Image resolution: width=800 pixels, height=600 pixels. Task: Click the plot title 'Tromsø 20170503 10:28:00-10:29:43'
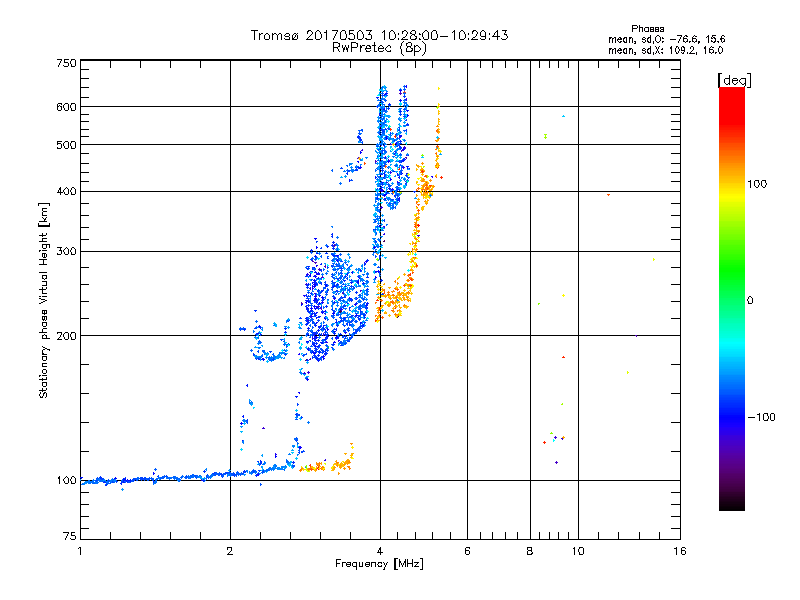pyautogui.click(x=379, y=35)
